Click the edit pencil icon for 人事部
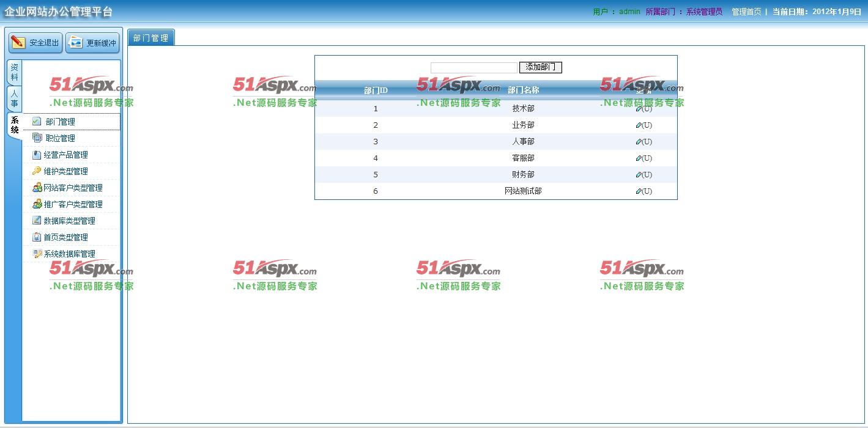 coord(639,142)
